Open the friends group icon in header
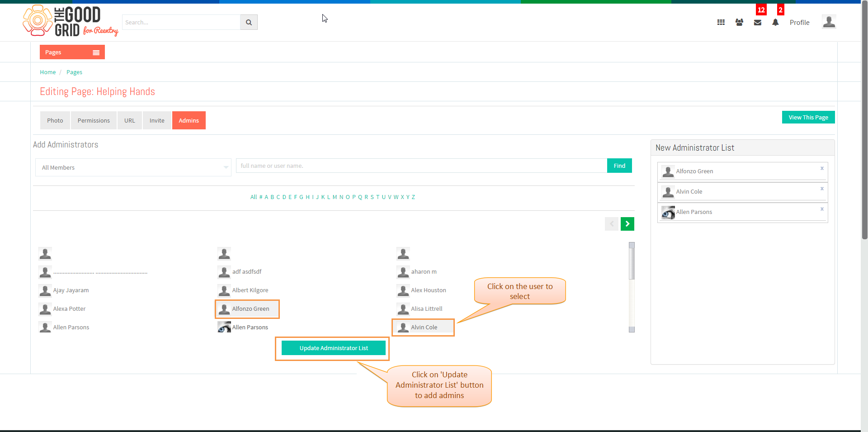 click(739, 22)
